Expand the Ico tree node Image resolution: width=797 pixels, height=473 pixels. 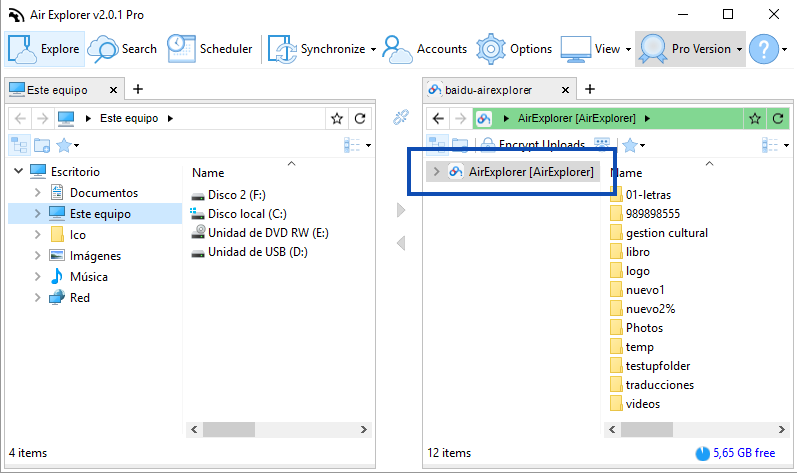pos(38,235)
